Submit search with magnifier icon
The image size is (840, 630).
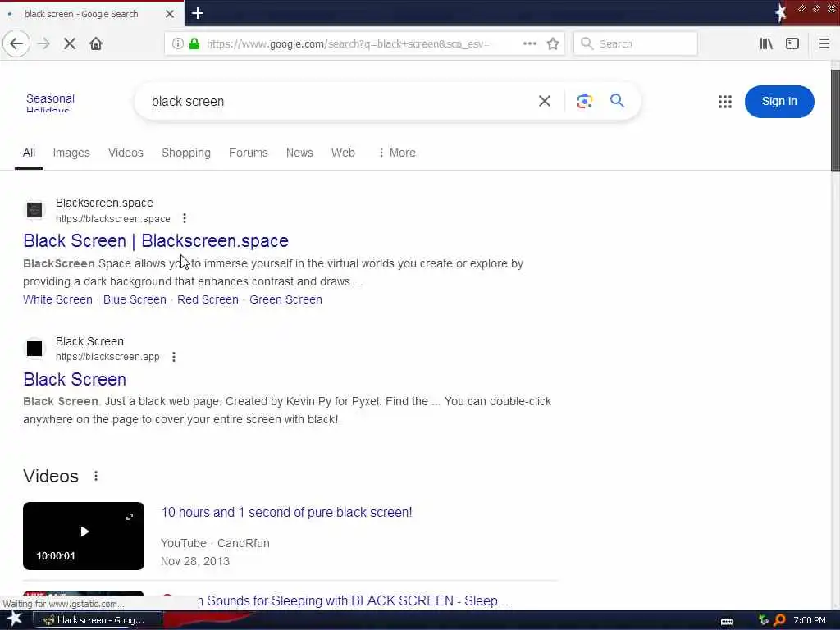point(617,101)
